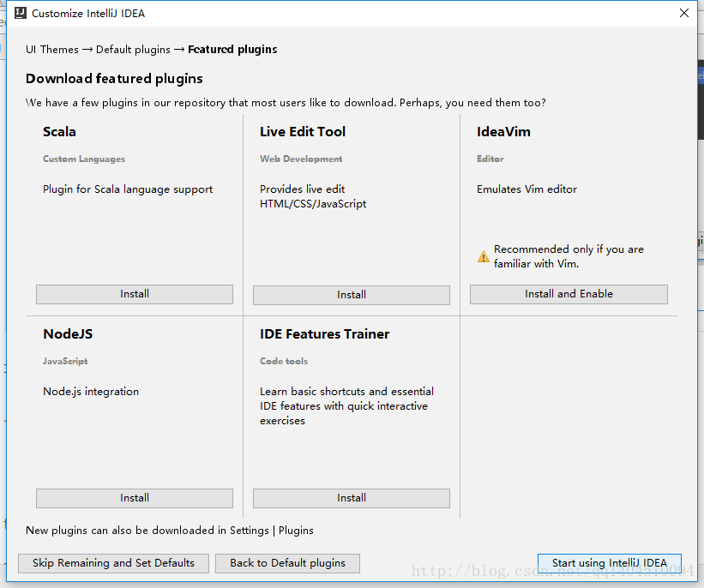Click Start using IntelliJ IDEA
This screenshot has height=588, width=704.
point(610,563)
